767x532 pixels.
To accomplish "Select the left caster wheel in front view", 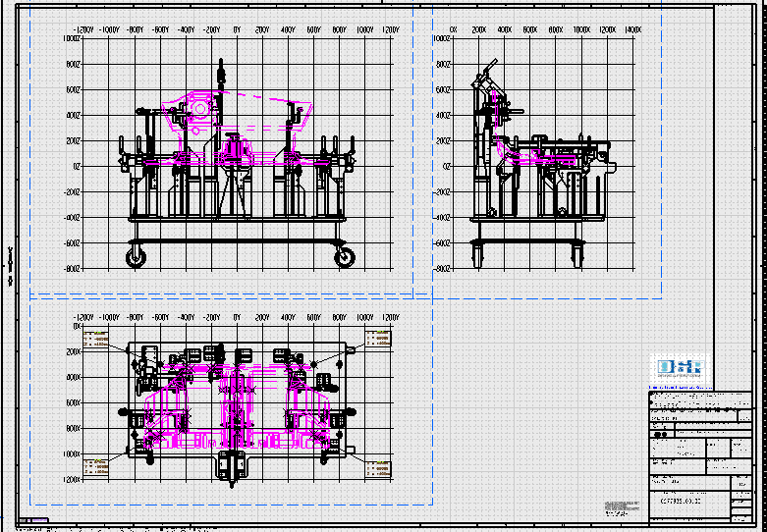I will click(136, 257).
